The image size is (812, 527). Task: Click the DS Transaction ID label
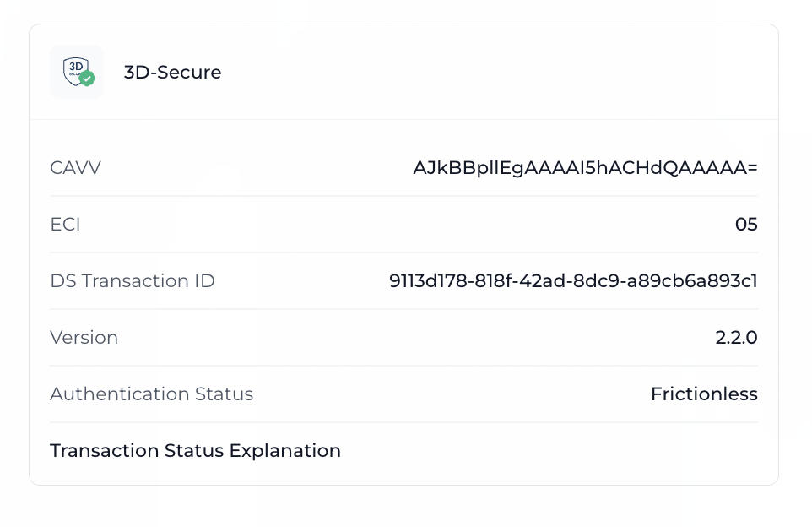[x=133, y=280]
